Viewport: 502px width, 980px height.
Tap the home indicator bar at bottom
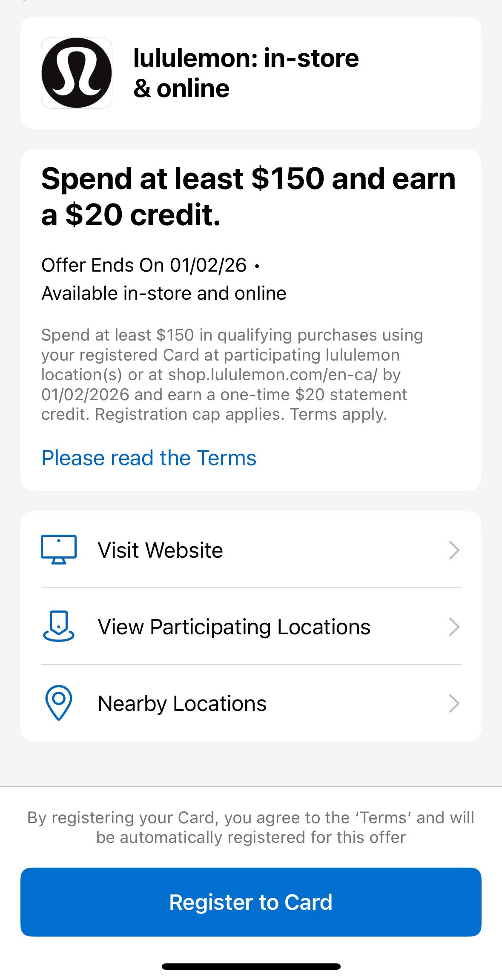(x=251, y=966)
